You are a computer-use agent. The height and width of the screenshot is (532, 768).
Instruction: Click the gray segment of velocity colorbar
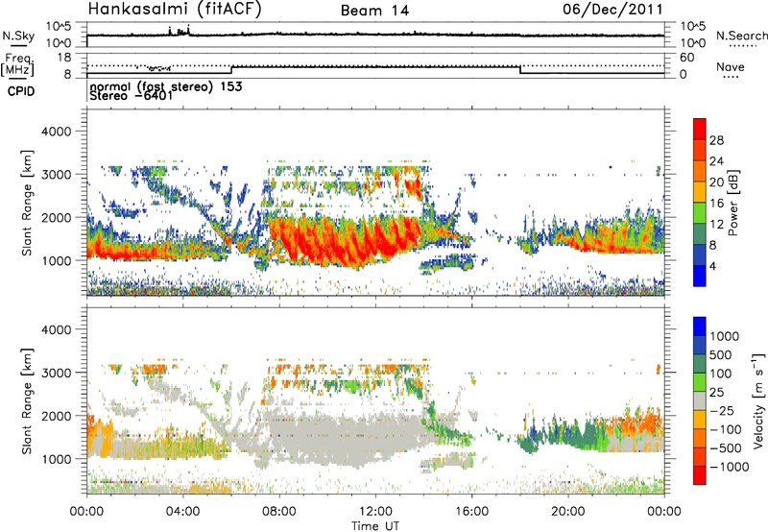pyautogui.click(x=700, y=400)
